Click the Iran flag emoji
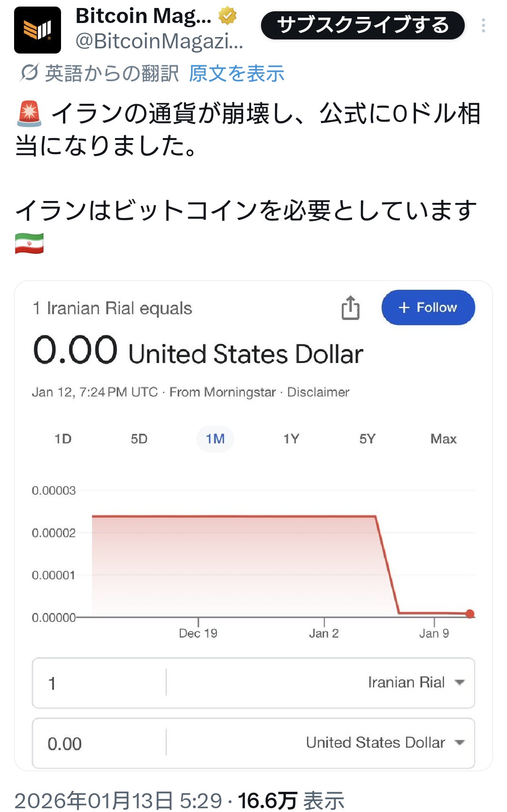The height and width of the screenshot is (812, 507). 29,243
